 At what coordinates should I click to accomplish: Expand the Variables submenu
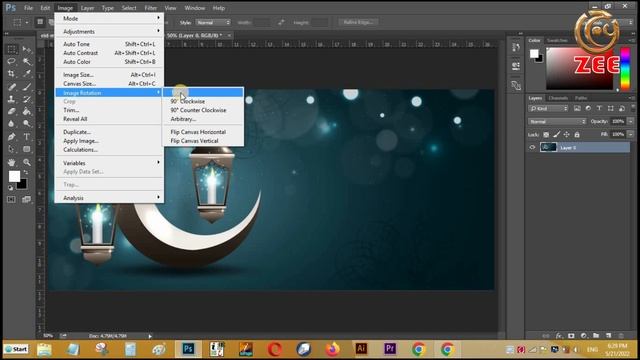(109, 163)
